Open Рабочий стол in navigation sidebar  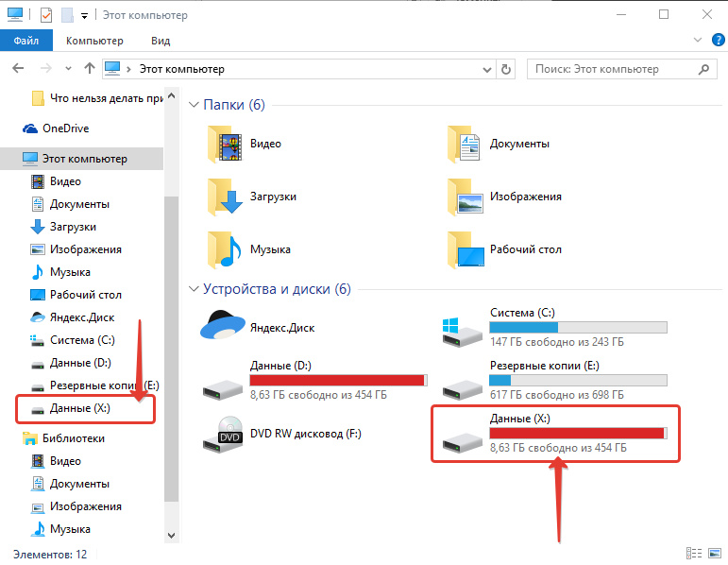pos(76,295)
